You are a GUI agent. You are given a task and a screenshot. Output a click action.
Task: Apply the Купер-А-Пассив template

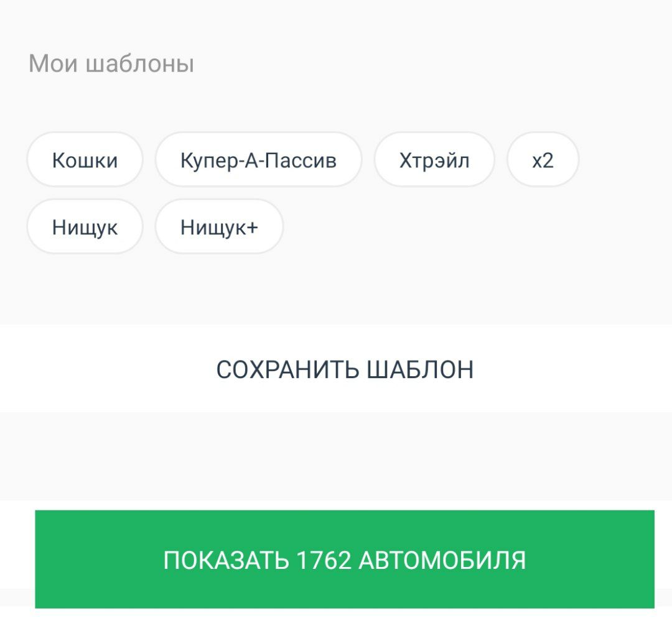click(258, 160)
